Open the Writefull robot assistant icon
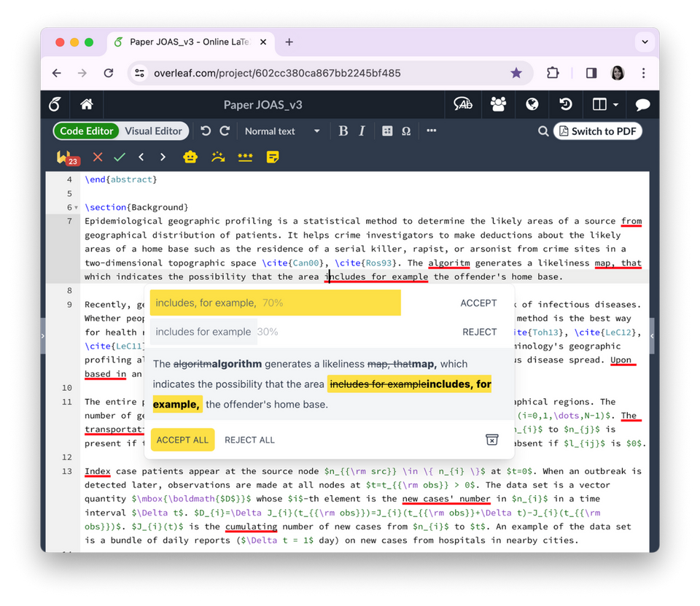Viewport: 700px width, 606px height. coord(190,158)
